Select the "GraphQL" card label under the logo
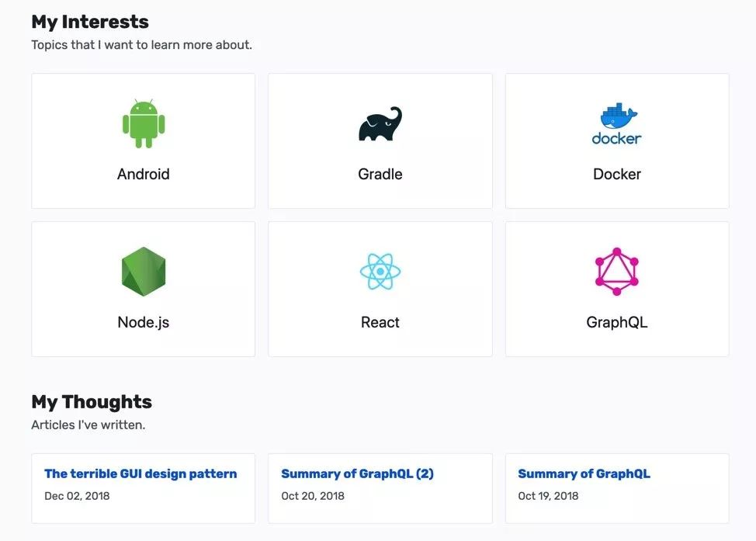This screenshot has width=756, height=541. click(617, 322)
